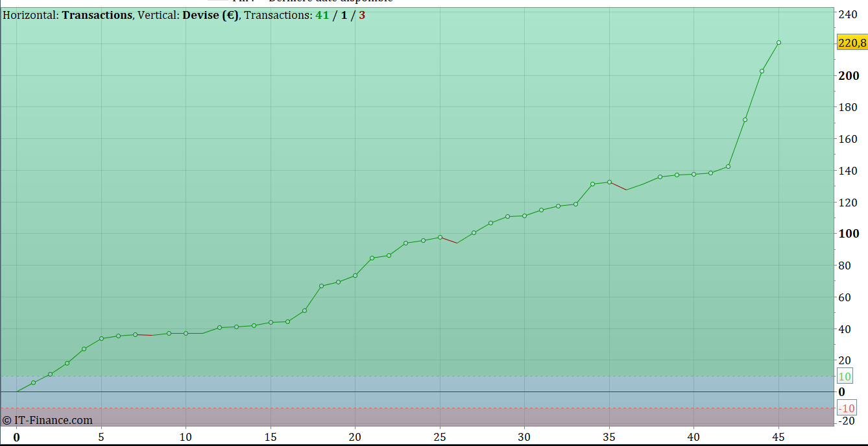Click the 140 value on the vertical axis
Viewport: 868px width, 446px height.
(847, 171)
